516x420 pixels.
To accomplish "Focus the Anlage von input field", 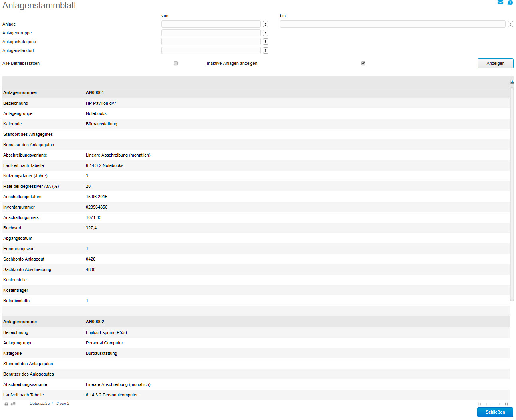I will tap(211, 24).
